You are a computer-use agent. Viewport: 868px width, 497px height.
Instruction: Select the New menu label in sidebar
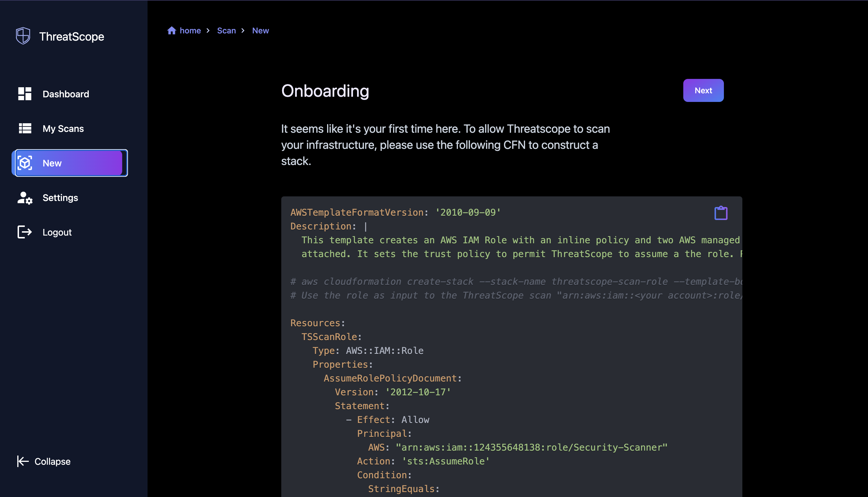click(52, 163)
